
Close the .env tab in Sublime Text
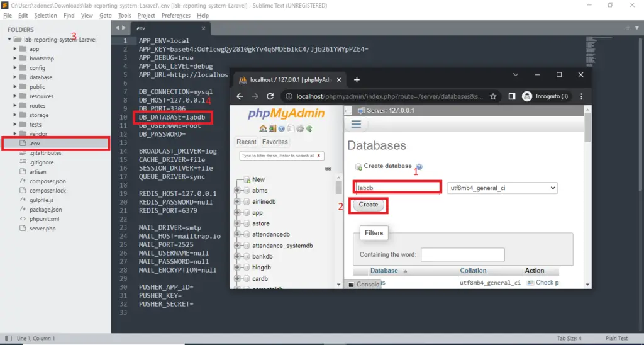(203, 28)
